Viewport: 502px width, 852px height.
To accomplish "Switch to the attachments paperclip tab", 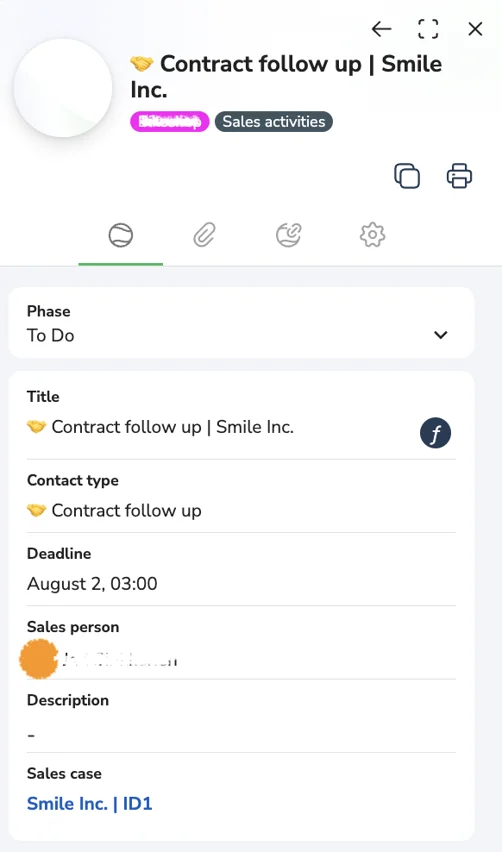I will (205, 236).
